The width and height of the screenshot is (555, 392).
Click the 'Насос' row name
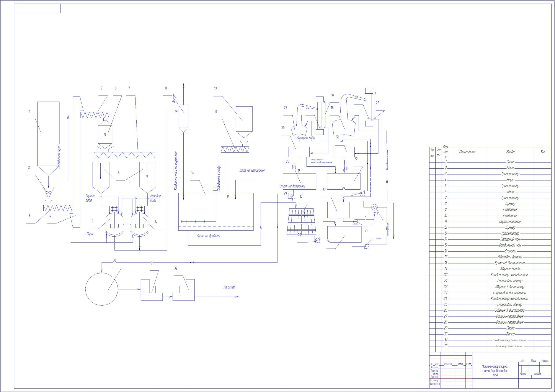(x=510, y=328)
